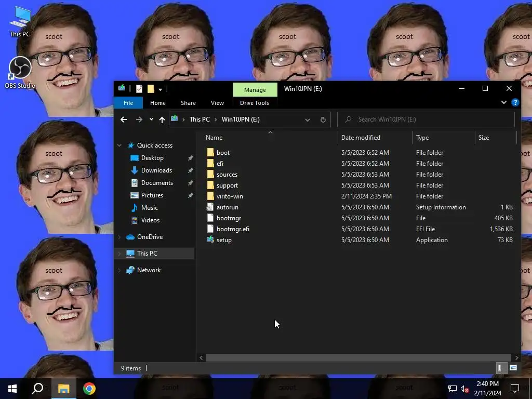Click the Forward navigation arrow

139,119
